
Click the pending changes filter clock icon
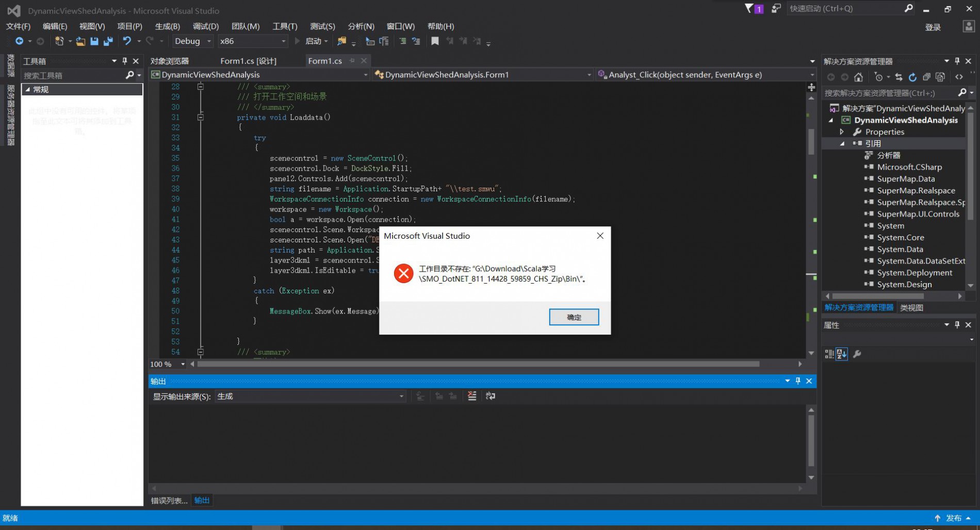click(x=878, y=77)
